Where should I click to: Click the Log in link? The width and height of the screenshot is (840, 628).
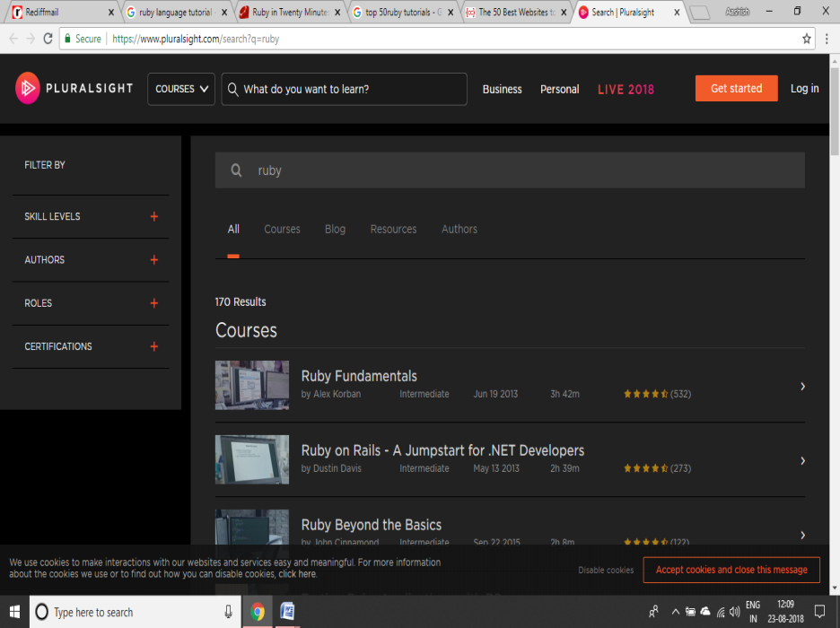[x=805, y=88]
